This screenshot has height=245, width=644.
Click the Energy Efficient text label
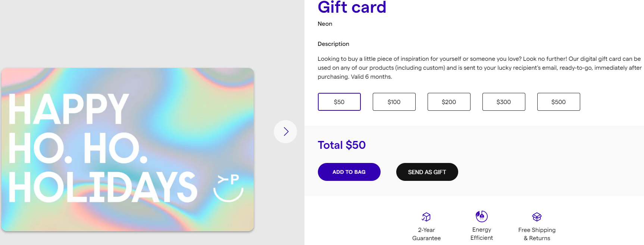tap(481, 234)
